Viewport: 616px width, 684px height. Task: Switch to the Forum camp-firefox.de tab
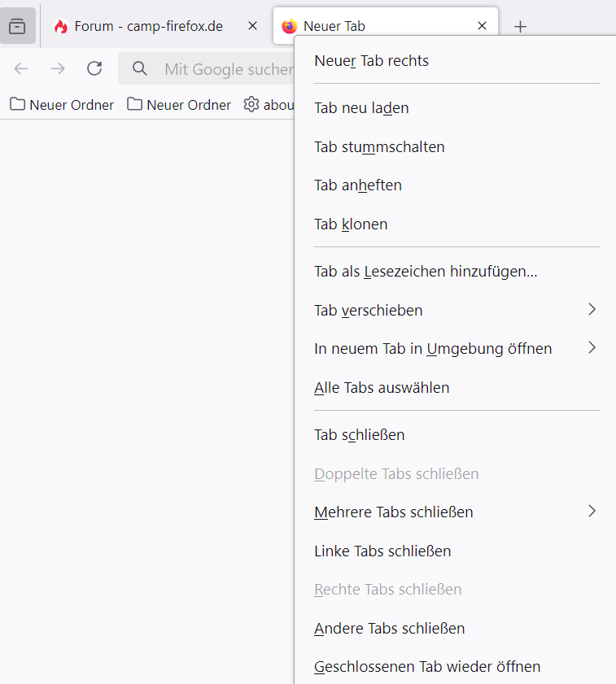(x=146, y=26)
